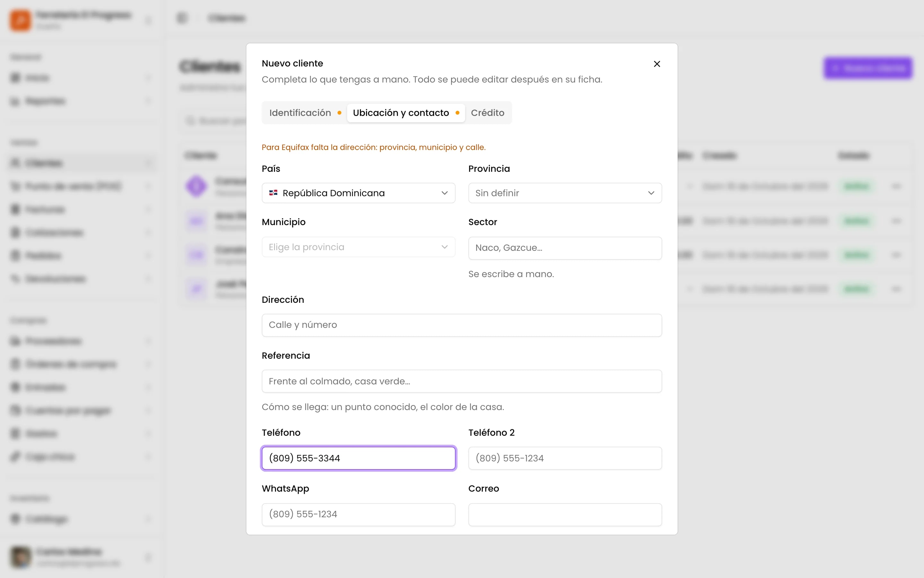This screenshot has height=578, width=924.
Task: Click the Sector input field
Action: pyautogui.click(x=565, y=248)
